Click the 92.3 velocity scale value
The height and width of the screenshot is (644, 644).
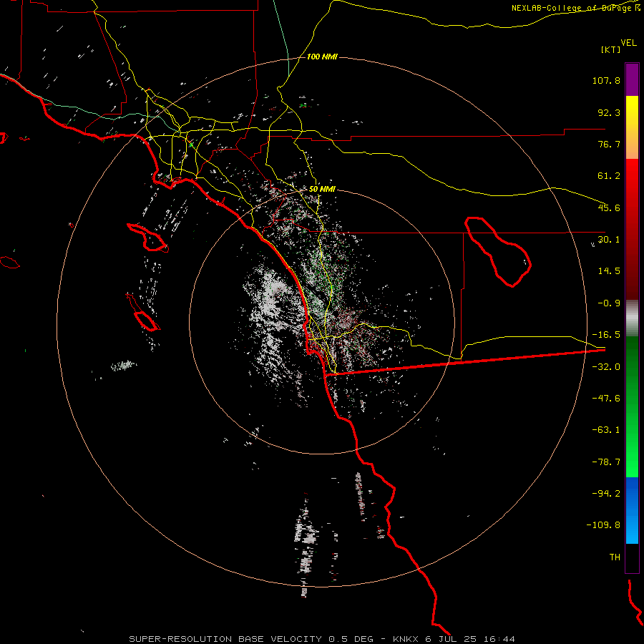(x=609, y=112)
